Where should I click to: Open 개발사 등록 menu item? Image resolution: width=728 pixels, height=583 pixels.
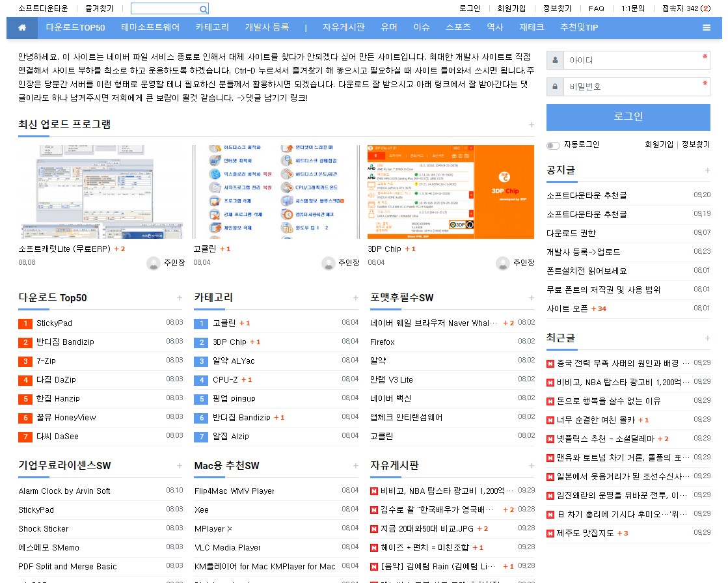coord(267,28)
